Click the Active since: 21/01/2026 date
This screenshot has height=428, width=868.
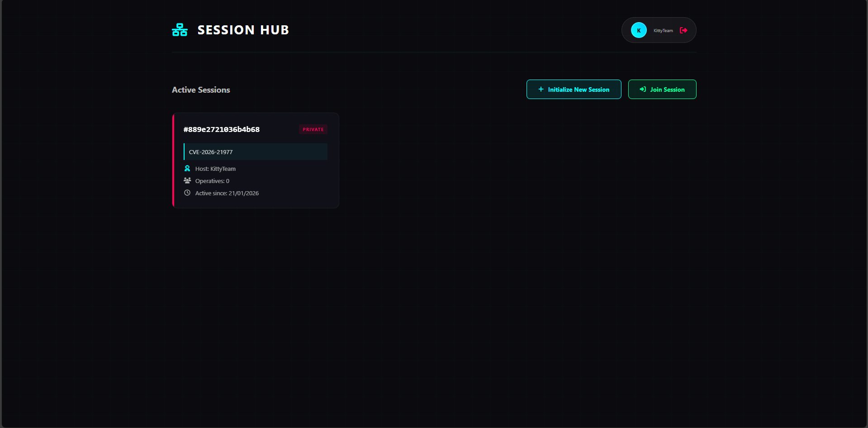(x=227, y=193)
